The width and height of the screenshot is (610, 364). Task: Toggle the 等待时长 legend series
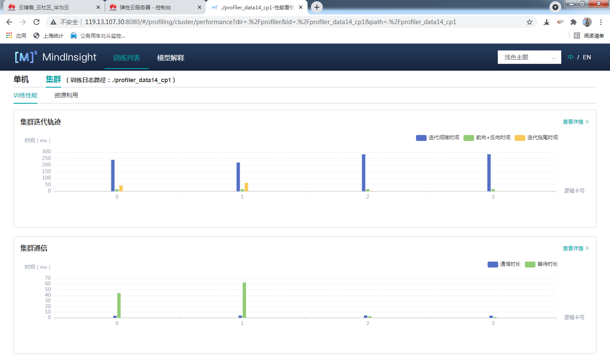(541, 264)
